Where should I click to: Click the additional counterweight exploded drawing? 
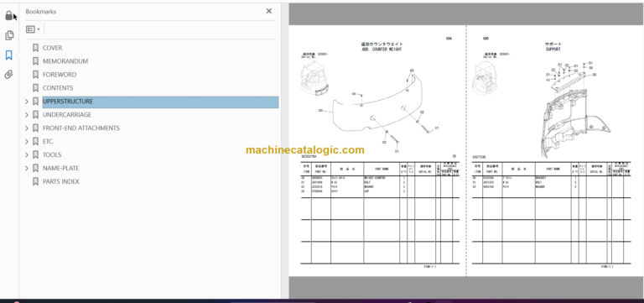pos(379,111)
